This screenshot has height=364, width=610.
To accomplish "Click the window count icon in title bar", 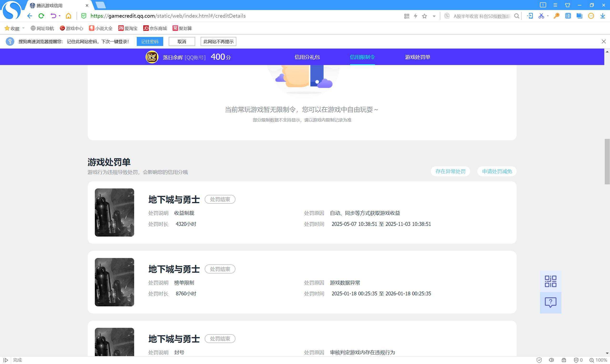I will [x=543, y=5].
